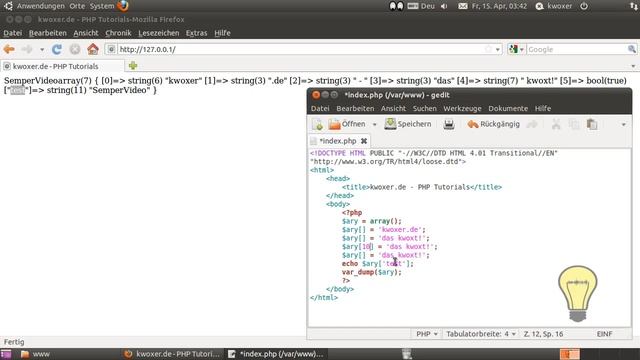The image size is (640, 360).
Task: Reload the page in Firefox
Action: tap(57, 49)
